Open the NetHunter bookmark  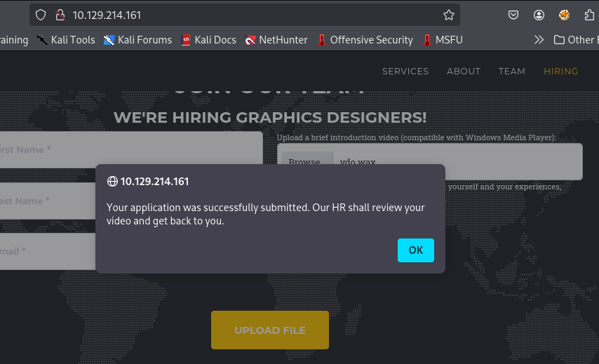pyautogui.click(x=276, y=40)
